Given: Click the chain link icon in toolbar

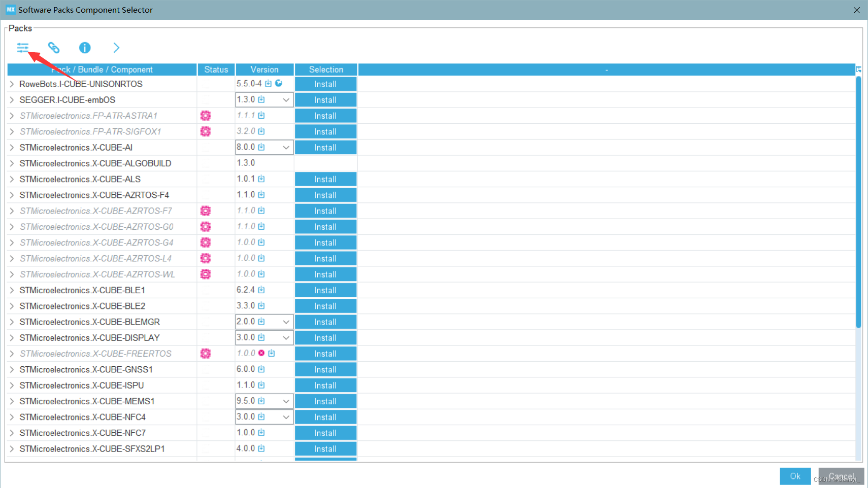Looking at the screenshot, I should pyautogui.click(x=54, y=48).
